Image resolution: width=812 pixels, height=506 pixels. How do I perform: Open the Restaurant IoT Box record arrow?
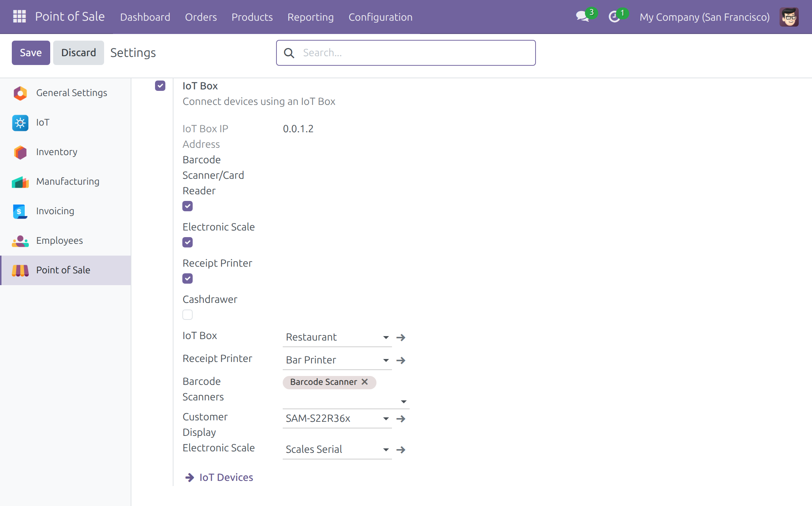pos(401,338)
